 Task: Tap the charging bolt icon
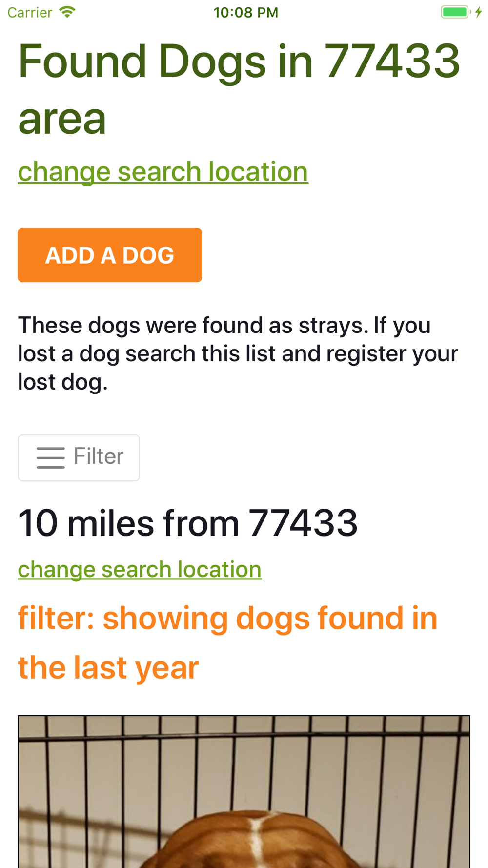coord(479,12)
